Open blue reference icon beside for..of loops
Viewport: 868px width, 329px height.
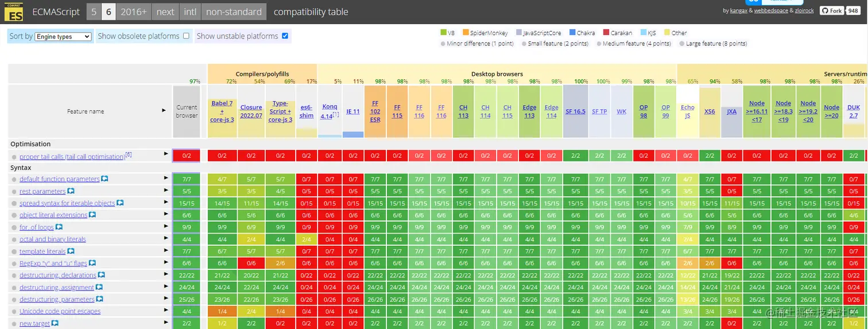59,227
